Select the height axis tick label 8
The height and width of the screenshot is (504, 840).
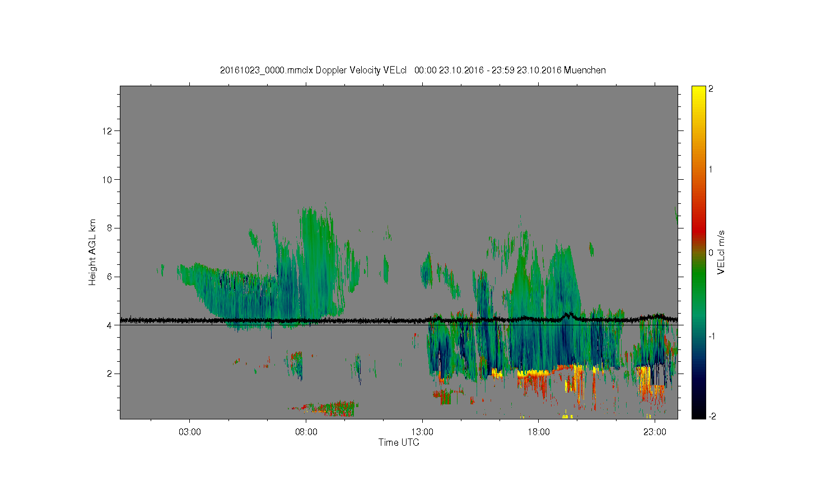point(110,228)
